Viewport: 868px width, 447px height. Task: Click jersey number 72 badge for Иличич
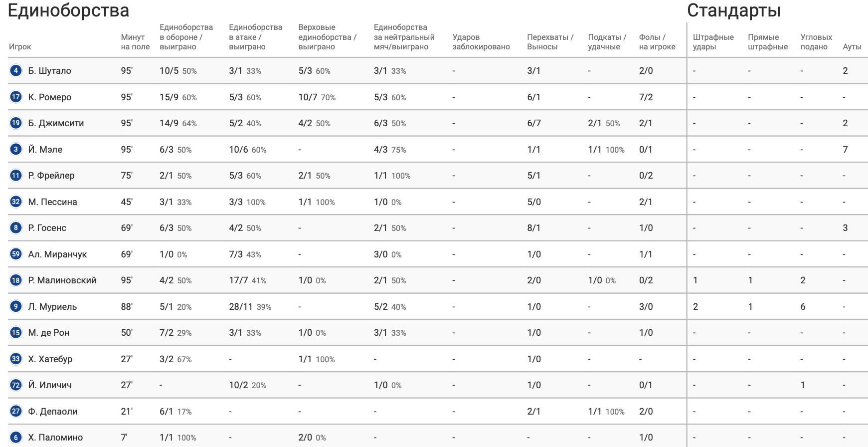tap(16, 385)
